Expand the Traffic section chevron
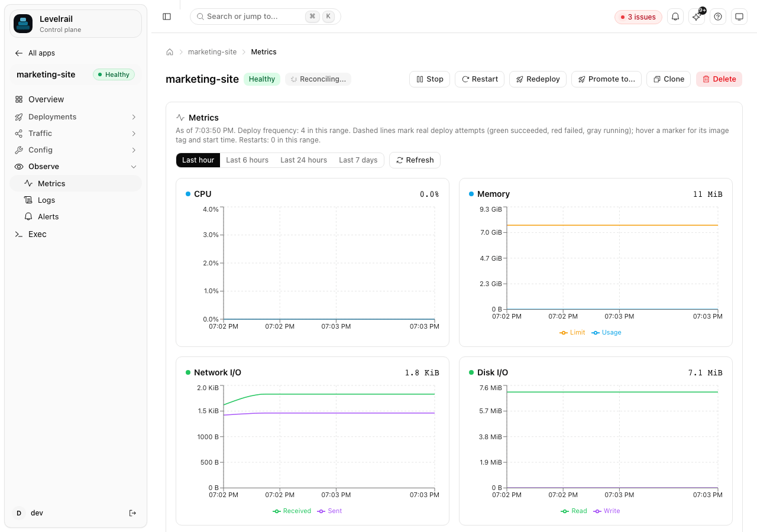This screenshot has width=757, height=532. pyautogui.click(x=134, y=134)
